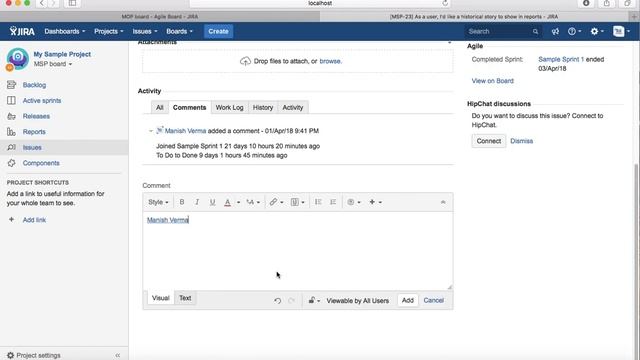Apply text color with the A button
The width and height of the screenshot is (640, 360).
(x=228, y=202)
